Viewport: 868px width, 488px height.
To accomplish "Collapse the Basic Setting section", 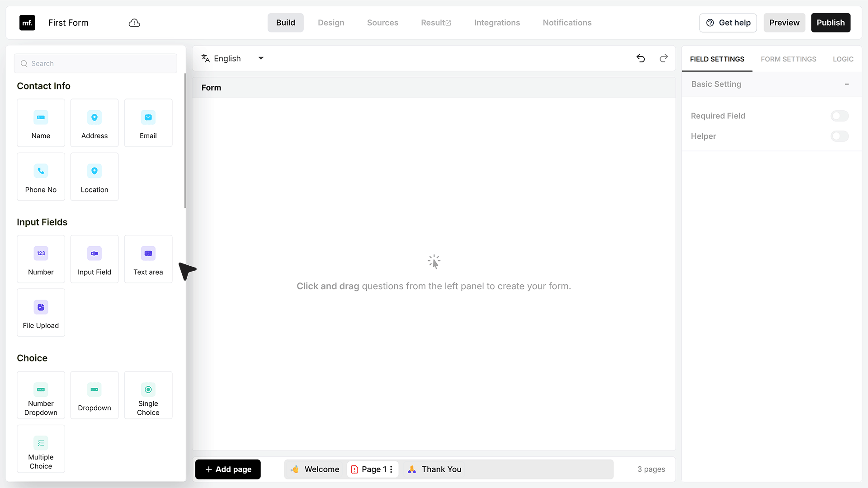I will coord(847,84).
